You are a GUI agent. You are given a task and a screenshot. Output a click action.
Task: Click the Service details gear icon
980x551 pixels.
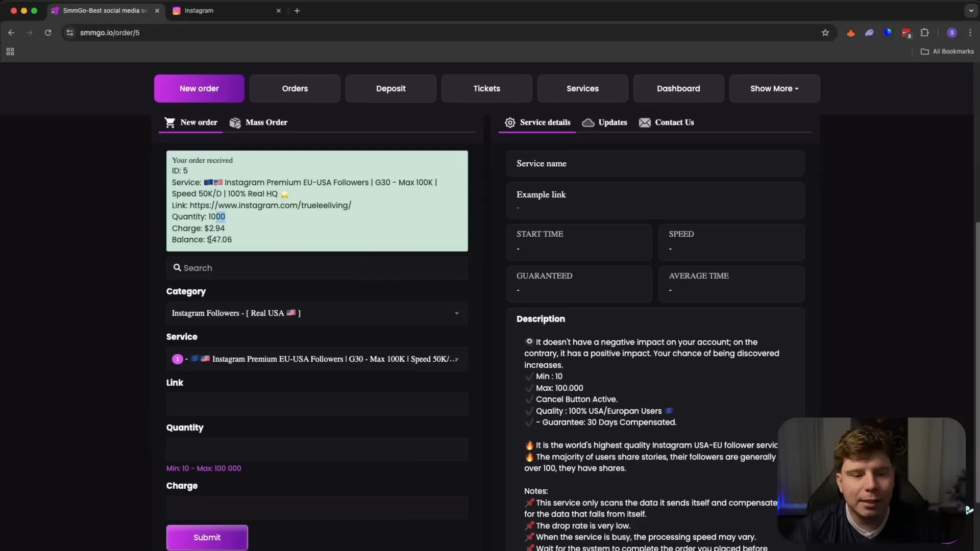click(x=509, y=122)
